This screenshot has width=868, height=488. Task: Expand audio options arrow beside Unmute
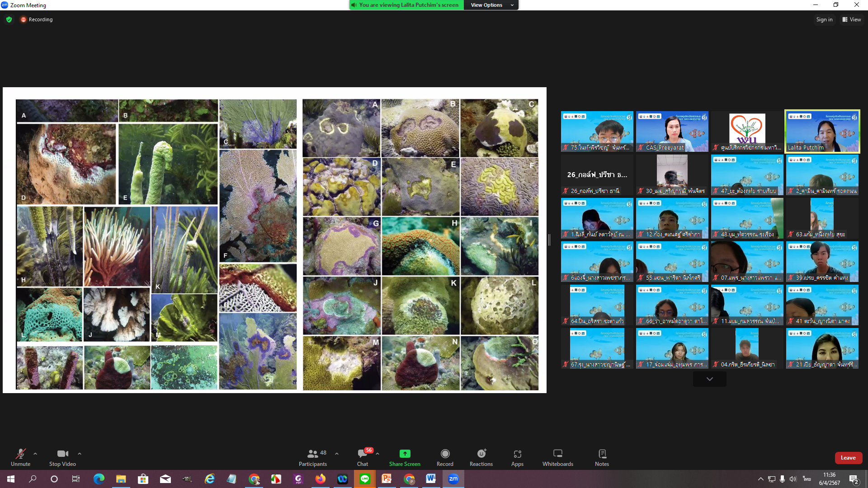click(x=35, y=453)
